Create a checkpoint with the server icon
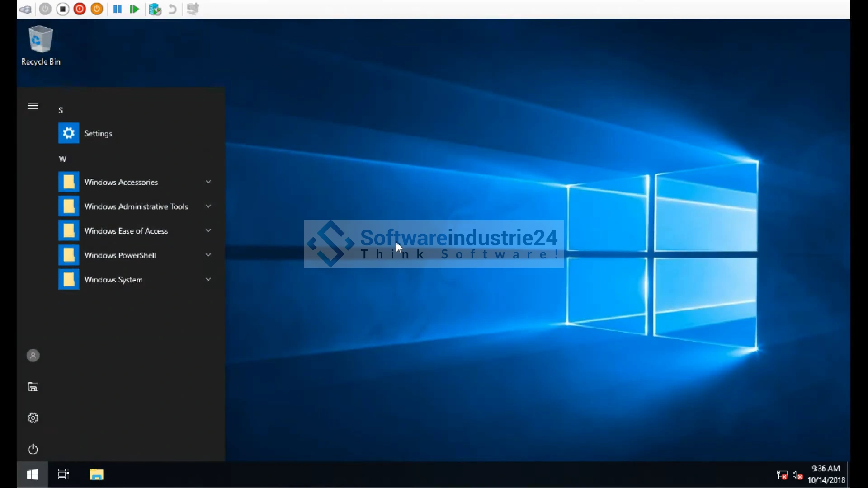Viewport: 868px width, 488px height. coord(155,9)
